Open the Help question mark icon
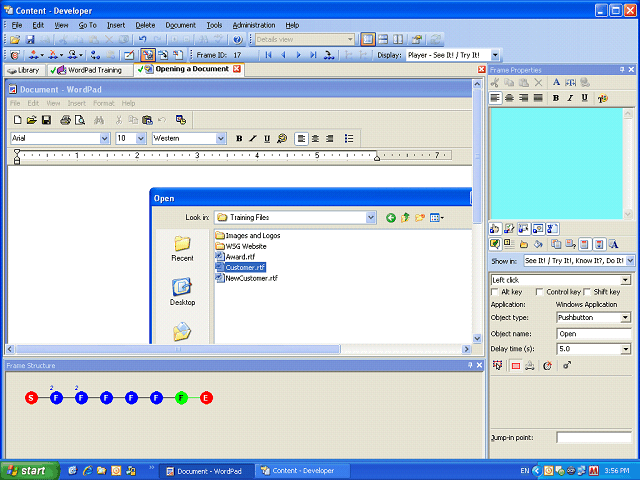This screenshot has width=640, height=480. point(238,40)
